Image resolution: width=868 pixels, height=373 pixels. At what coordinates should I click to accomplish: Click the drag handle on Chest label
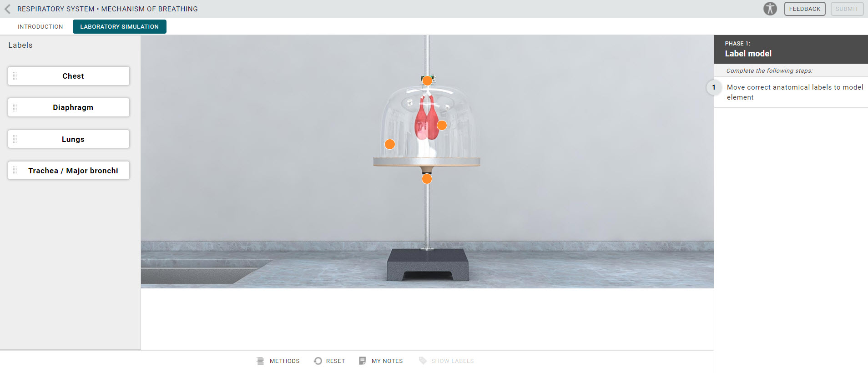(x=15, y=76)
